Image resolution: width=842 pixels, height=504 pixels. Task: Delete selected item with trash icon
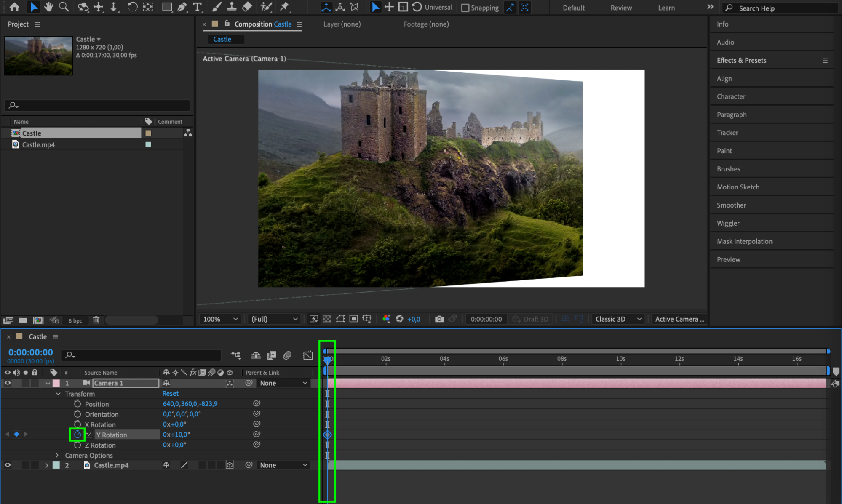[x=96, y=320]
